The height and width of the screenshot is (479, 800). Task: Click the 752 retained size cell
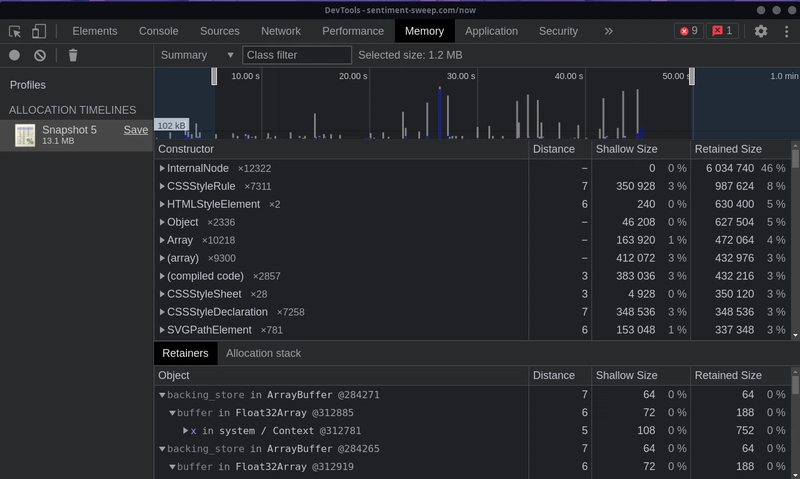tap(744, 431)
